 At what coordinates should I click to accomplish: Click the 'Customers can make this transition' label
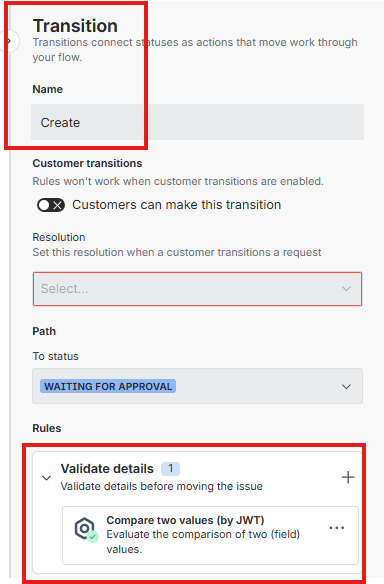(177, 205)
